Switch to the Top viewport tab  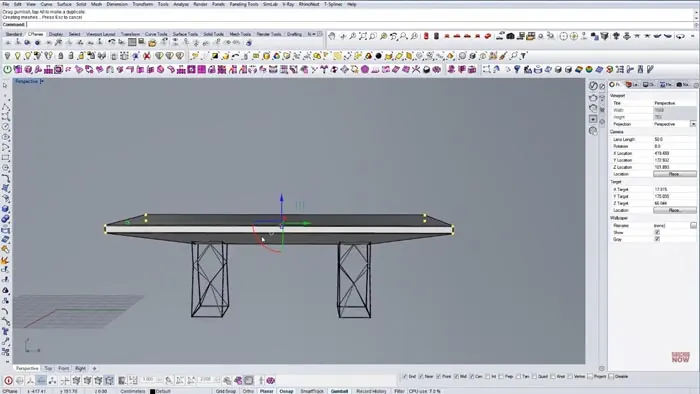click(48, 369)
